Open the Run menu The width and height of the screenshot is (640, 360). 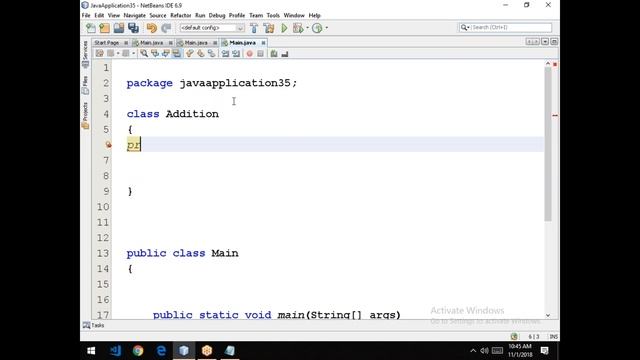200,16
